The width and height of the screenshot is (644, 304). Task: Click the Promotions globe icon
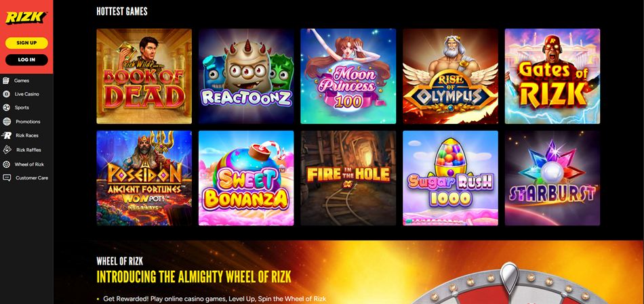pos(7,121)
